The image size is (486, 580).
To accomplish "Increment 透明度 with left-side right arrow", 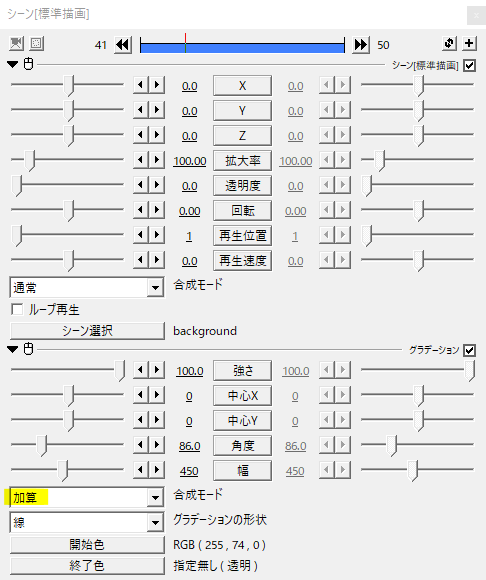I will (x=157, y=185).
